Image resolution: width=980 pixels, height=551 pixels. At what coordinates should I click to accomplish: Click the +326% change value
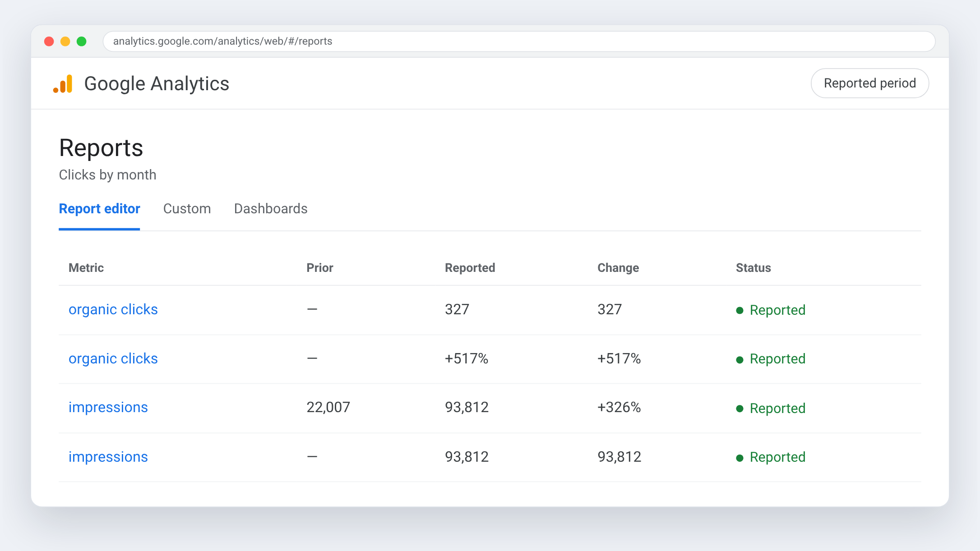coord(619,408)
